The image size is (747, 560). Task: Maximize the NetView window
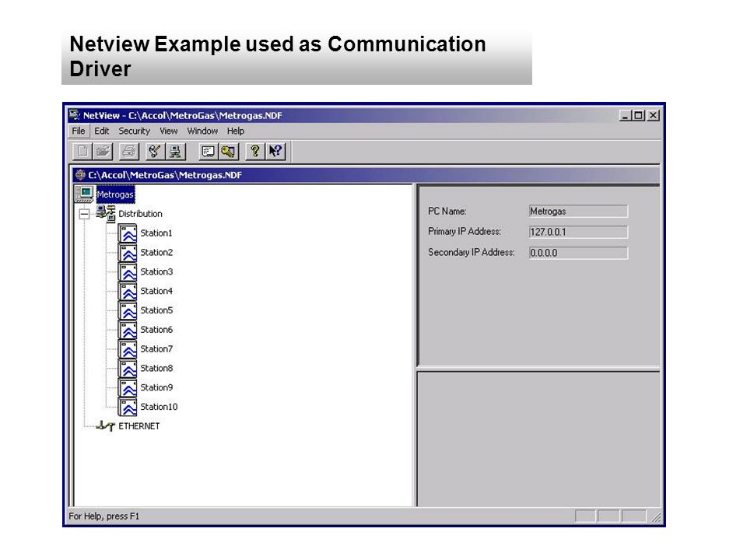pos(638,115)
